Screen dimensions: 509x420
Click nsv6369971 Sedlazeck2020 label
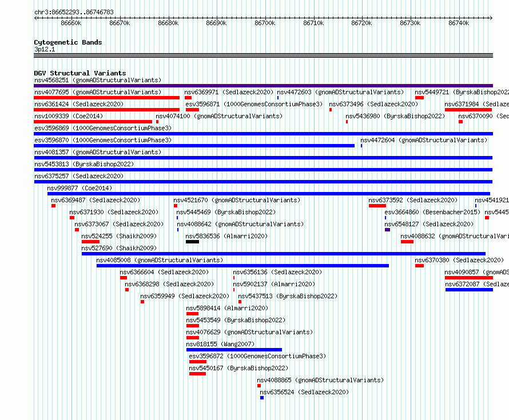click(x=229, y=92)
